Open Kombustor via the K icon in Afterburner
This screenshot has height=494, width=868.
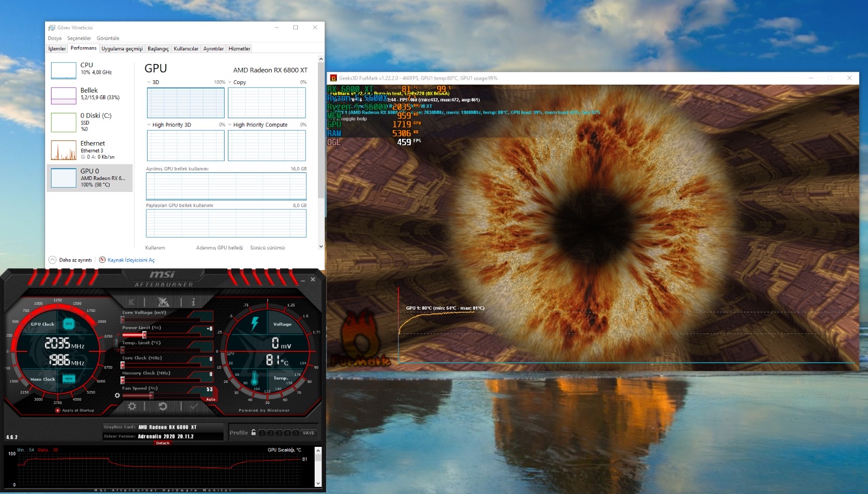click(131, 302)
